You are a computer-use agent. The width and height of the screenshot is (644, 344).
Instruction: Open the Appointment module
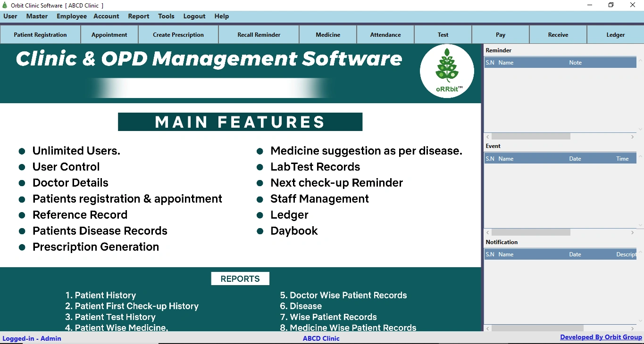tap(109, 34)
